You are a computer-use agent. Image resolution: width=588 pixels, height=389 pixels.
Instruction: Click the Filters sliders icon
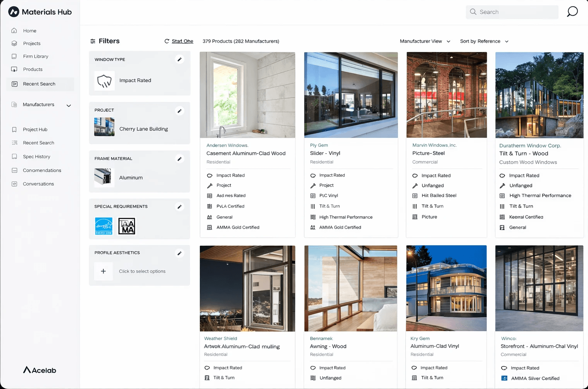point(93,41)
